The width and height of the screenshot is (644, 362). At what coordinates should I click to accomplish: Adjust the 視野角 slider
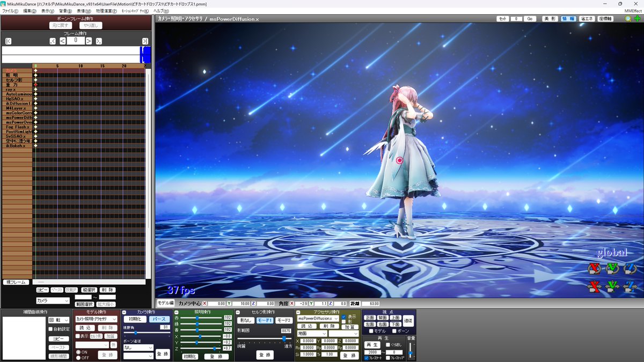tap(146, 333)
